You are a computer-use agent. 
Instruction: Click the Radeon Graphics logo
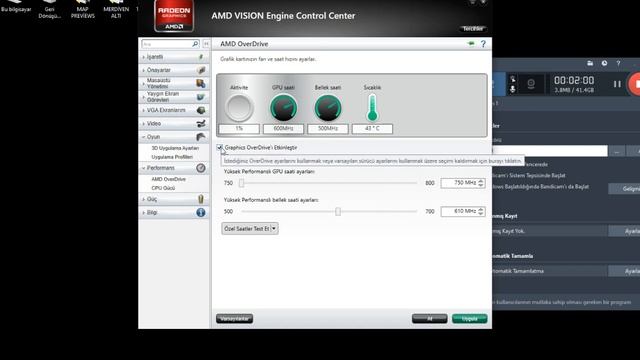click(174, 16)
